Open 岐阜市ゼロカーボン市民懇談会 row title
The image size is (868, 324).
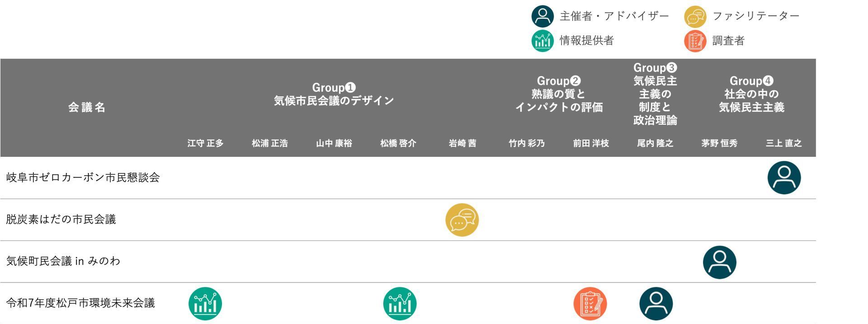[83, 178]
